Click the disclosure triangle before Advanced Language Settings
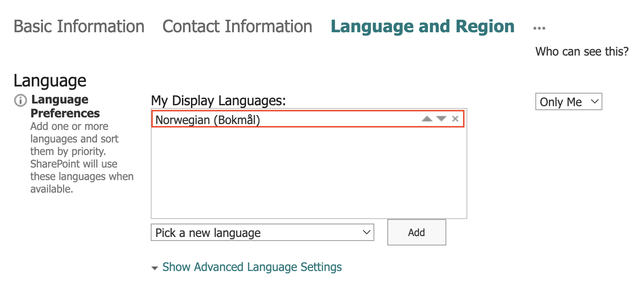The width and height of the screenshot is (644, 284). point(154,267)
